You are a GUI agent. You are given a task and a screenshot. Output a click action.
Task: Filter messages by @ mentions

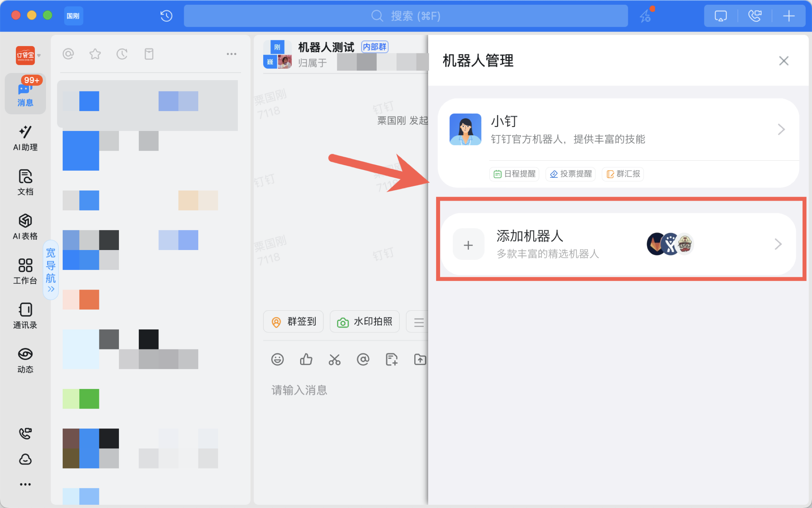coord(68,54)
